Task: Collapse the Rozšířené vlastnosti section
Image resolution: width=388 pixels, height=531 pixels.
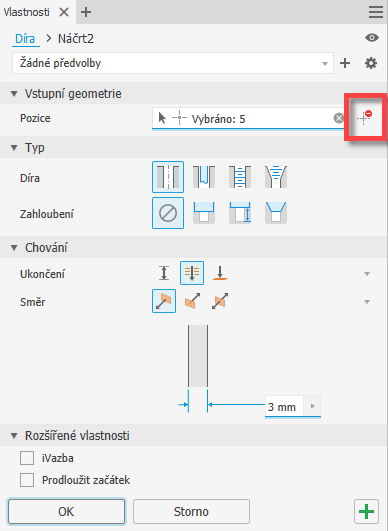Action: click(14, 436)
